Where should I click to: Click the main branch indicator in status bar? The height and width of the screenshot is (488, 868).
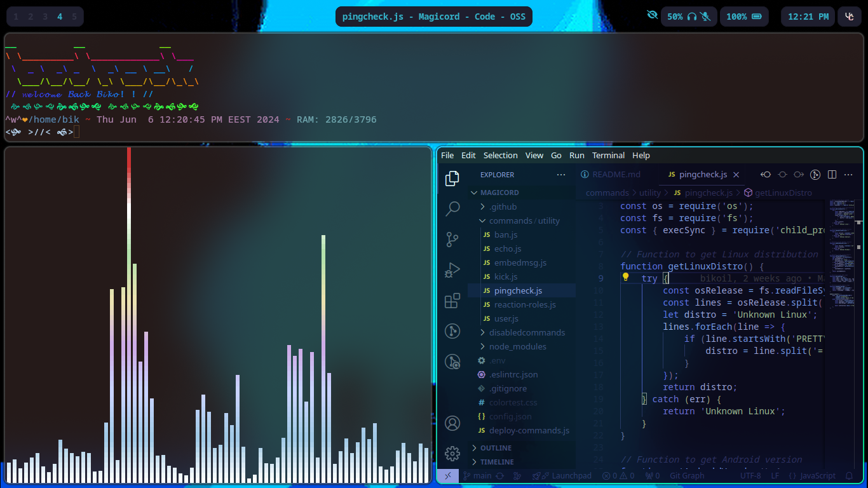[477, 475]
